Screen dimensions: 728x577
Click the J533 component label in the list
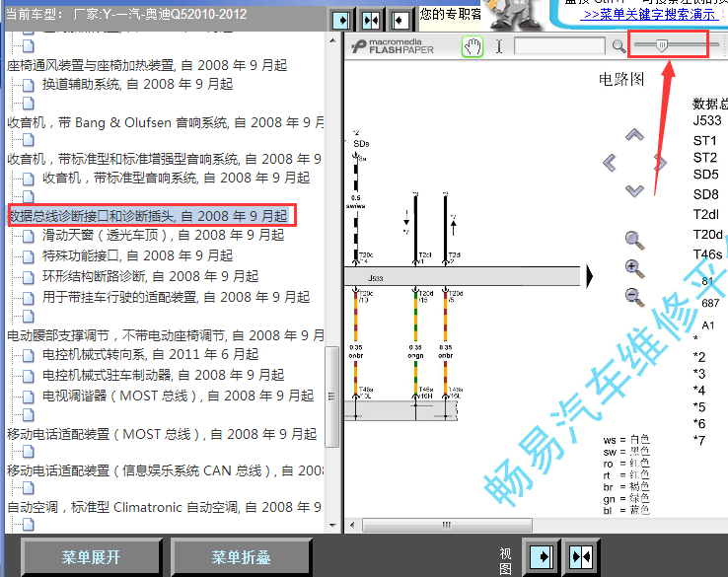tap(707, 120)
